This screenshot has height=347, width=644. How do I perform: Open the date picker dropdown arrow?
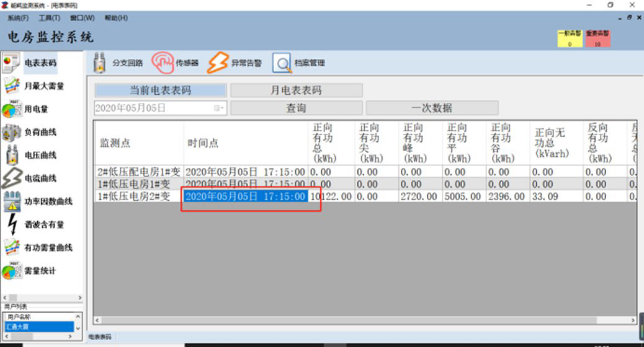pos(220,108)
